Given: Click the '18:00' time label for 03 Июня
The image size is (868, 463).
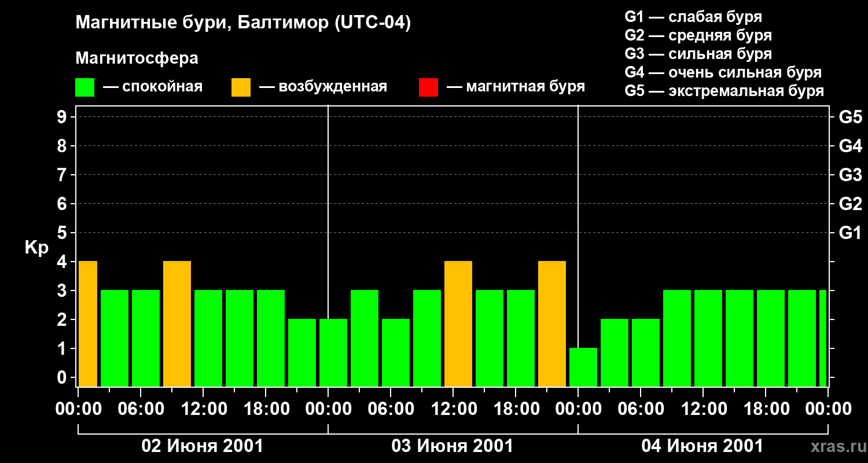Looking at the screenshot, I should click(516, 409).
